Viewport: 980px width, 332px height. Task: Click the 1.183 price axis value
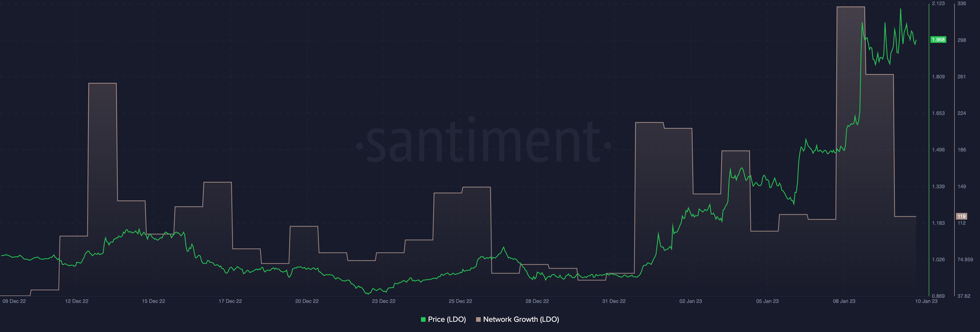point(938,223)
